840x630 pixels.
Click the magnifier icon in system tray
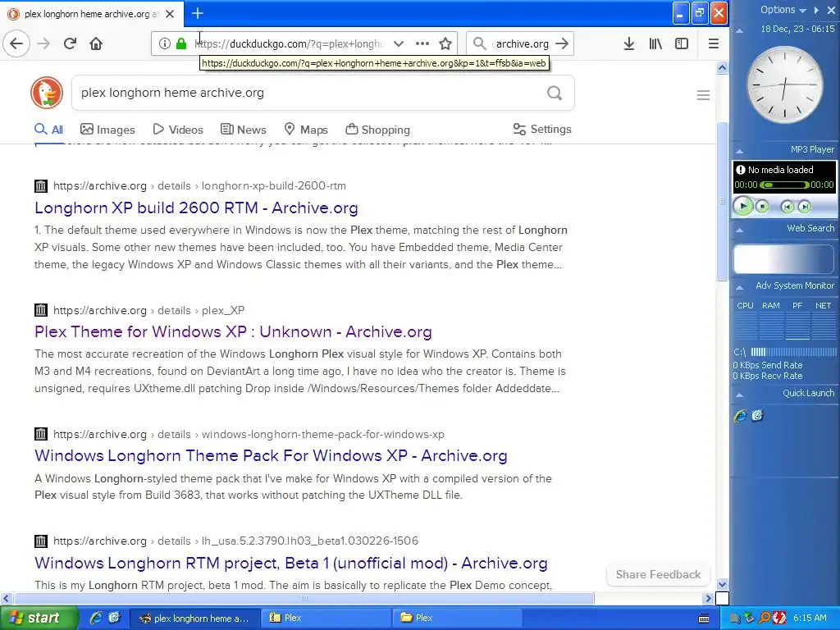(x=765, y=619)
